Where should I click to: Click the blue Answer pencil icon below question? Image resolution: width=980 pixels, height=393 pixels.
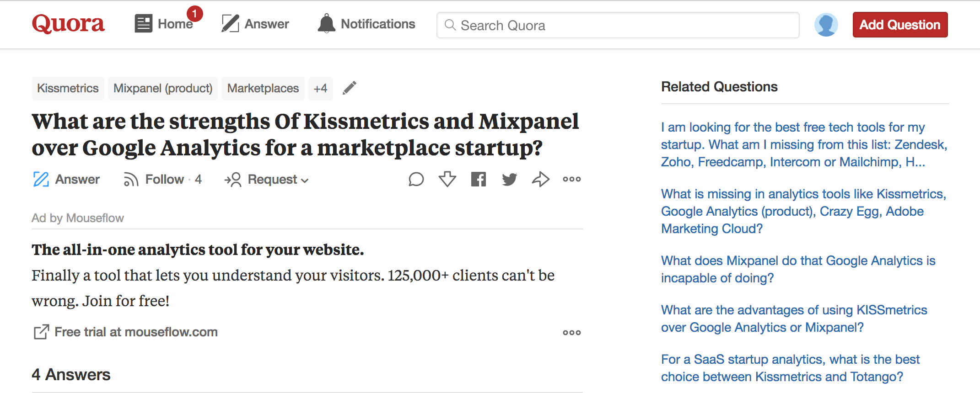coord(41,179)
